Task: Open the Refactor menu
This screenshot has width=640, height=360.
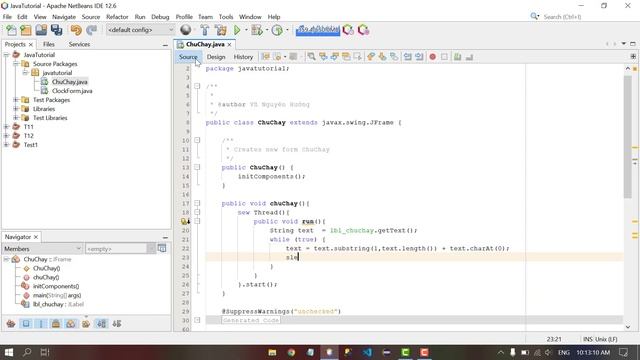Action: [x=117, y=17]
